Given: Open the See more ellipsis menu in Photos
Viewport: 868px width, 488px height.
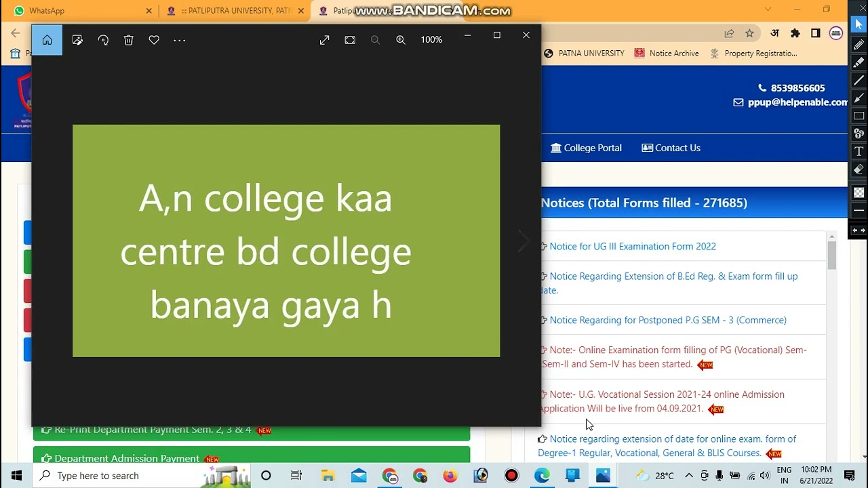Looking at the screenshot, I should click(179, 40).
